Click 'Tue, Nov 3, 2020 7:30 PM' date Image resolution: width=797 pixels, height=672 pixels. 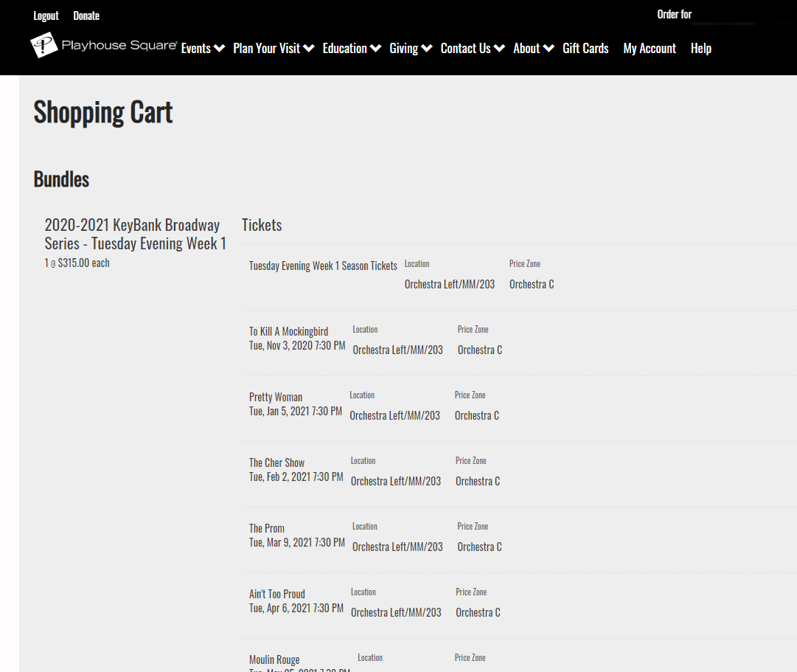click(x=297, y=346)
